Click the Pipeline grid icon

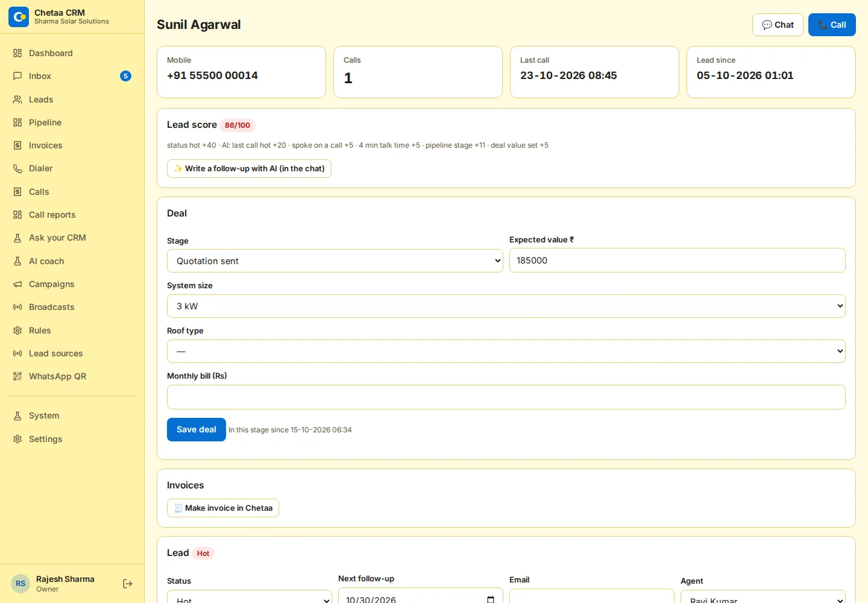[17, 122]
